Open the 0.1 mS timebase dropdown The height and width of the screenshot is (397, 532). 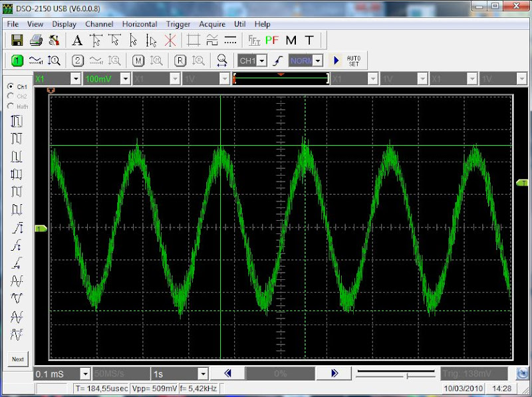[x=86, y=374]
